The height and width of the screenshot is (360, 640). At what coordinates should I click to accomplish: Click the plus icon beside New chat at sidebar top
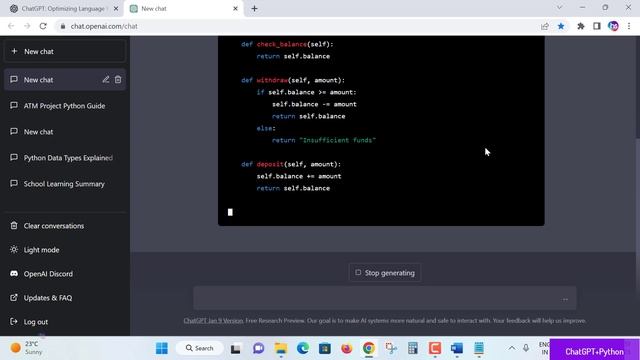pyautogui.click(x=14, y=51)
